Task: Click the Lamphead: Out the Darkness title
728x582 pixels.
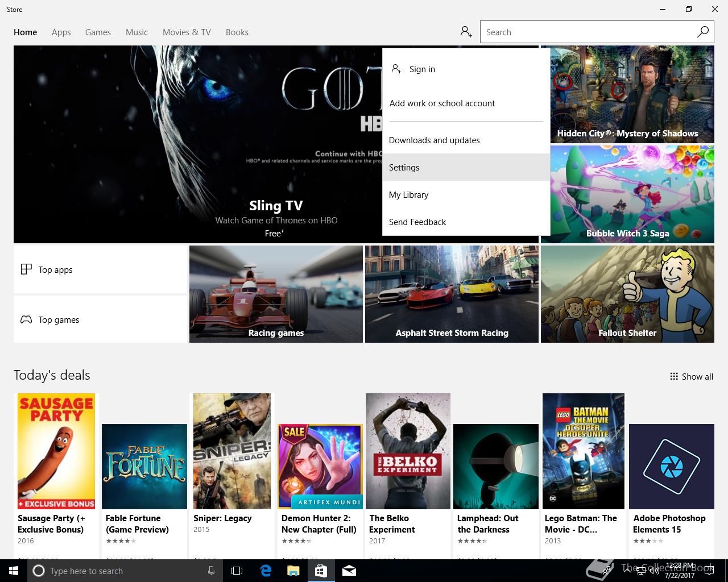Action: pyautogui.click(x=488, y=523)
